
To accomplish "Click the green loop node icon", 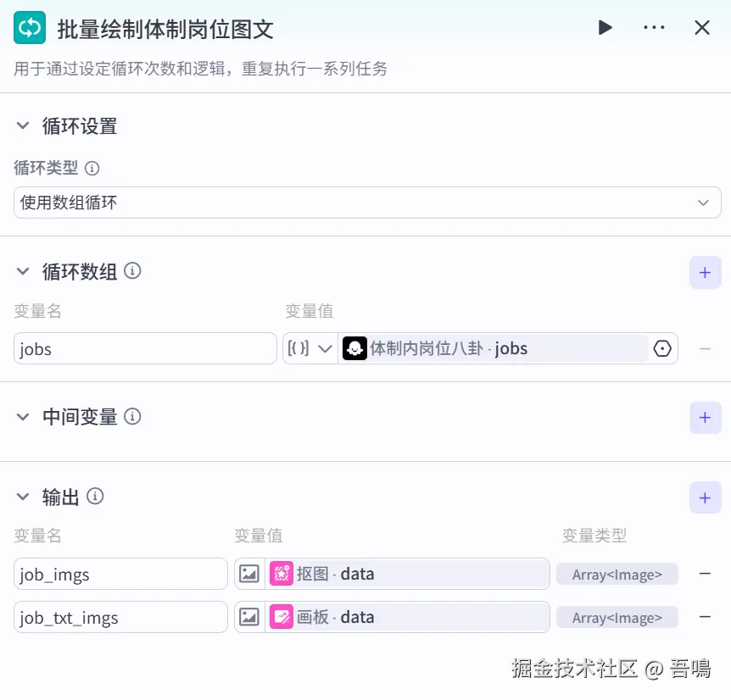I will pyautogui.click(x=30, y=28).
